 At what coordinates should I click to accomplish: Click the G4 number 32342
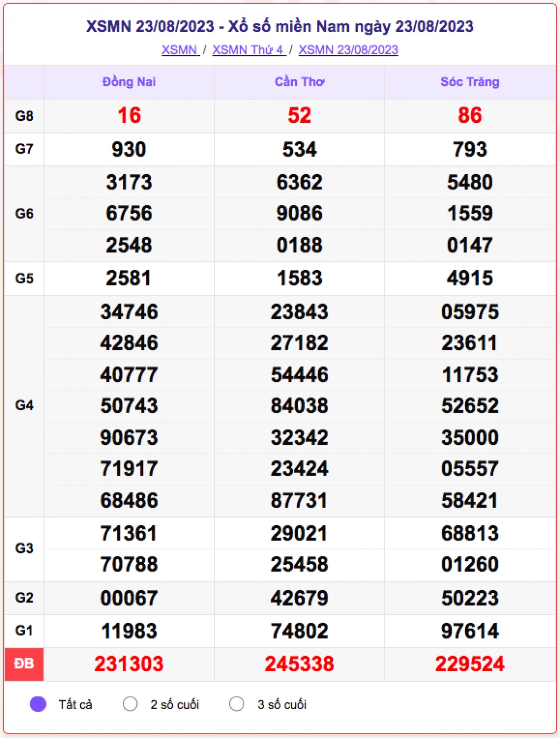pos(300,438)
